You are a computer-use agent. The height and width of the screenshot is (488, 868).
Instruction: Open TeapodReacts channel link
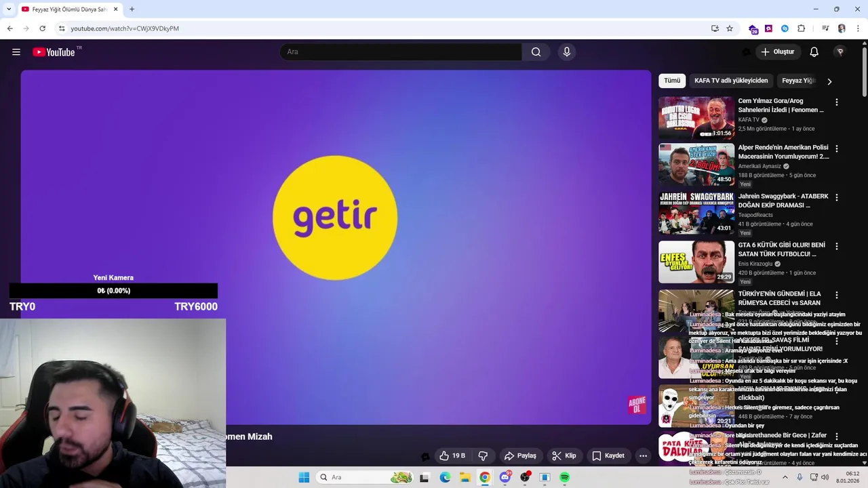pos(755,215)
